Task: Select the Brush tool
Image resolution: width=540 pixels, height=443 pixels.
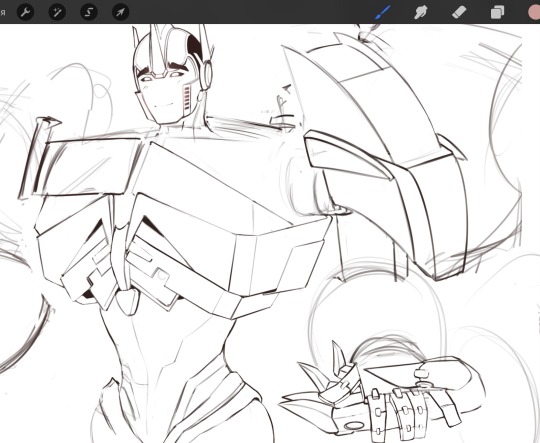Action: [382, 13]
